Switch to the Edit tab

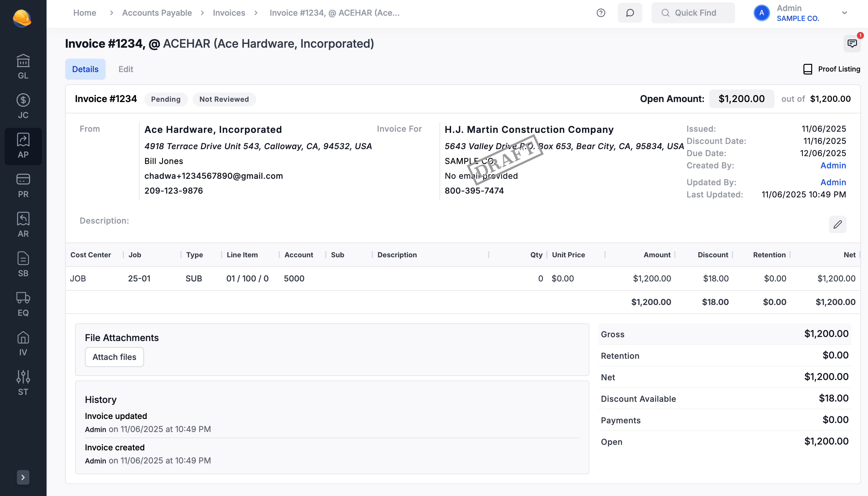126,69
